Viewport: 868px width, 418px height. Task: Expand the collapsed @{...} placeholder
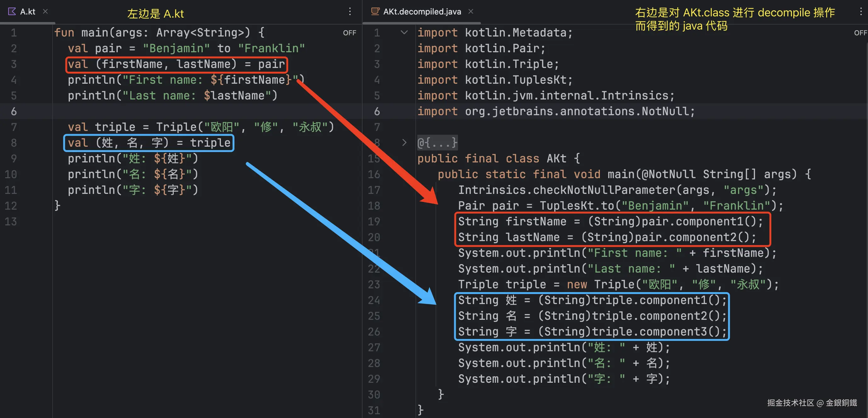437,143
